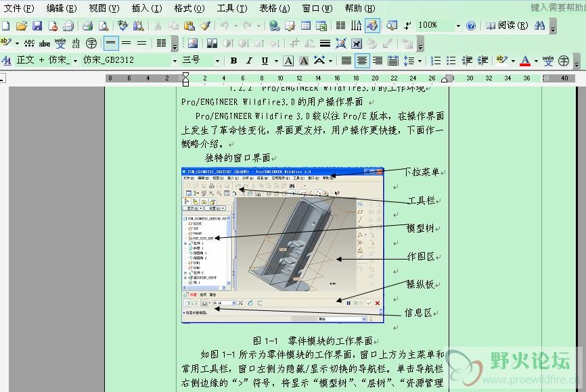Image resolution: width=586 pixels, height=392 pixels.
Task: Click the Font Color A with red bar
Action: tap(525, 60)
